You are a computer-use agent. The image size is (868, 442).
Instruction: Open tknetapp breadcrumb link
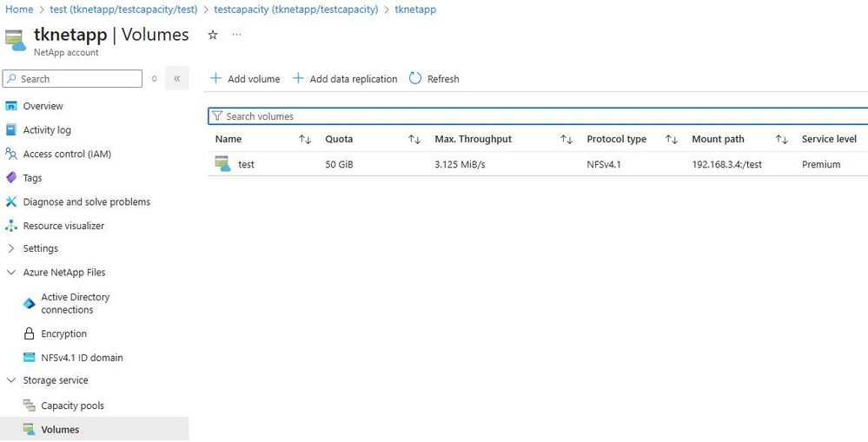tap(415, 10)
